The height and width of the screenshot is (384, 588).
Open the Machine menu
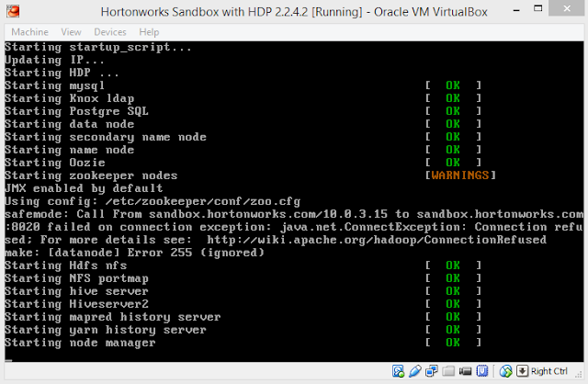click(29, 32)
